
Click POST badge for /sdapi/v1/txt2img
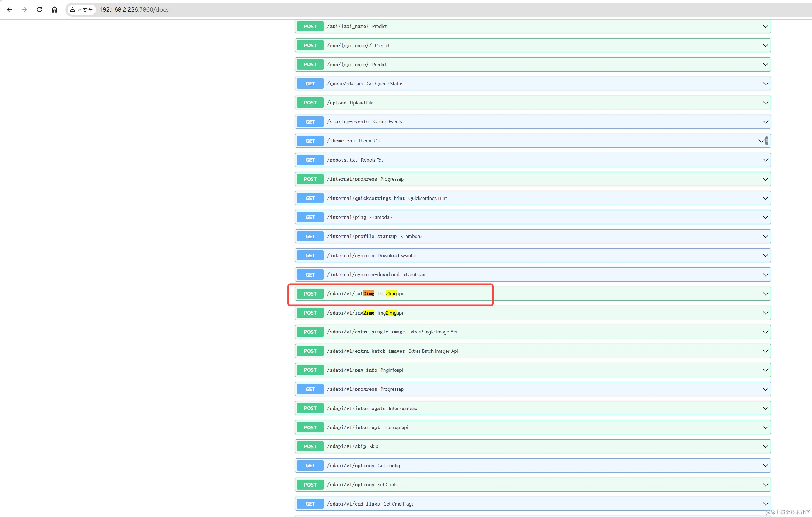click(x=310, y=294)
